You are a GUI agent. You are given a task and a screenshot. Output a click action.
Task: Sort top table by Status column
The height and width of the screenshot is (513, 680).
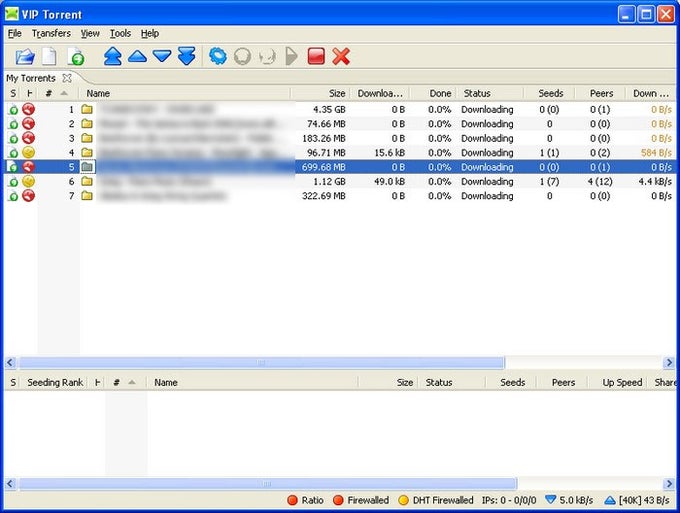click(x=490, y=93)
